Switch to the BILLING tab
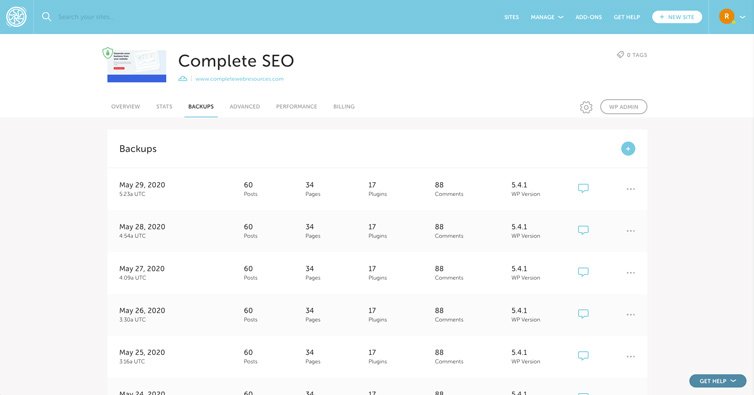The height and width of the screenshot is (395, 754). [344, 106]
